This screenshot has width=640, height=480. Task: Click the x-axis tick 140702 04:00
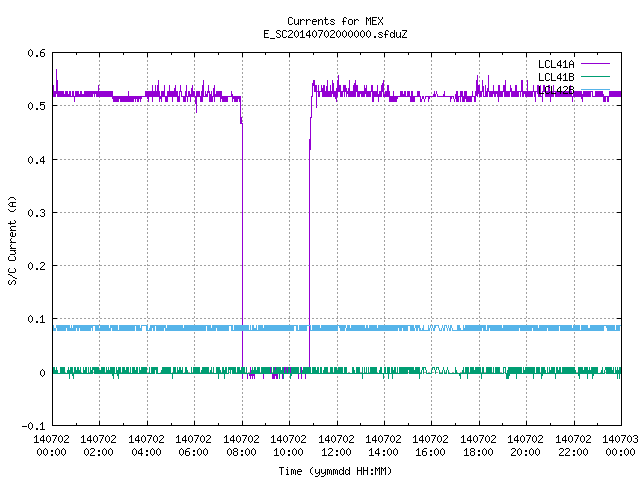146,446
